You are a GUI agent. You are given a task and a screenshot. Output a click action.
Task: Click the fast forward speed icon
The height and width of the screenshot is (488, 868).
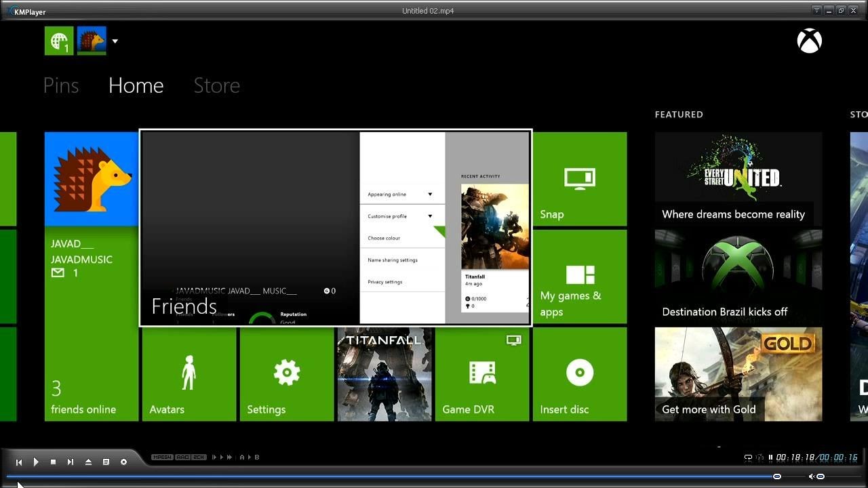click(x=229, y=457)
